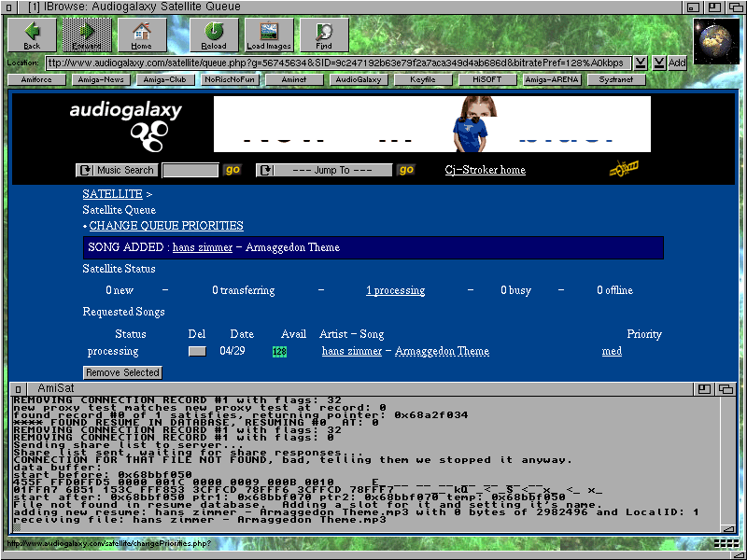The height and width of the screenshot is (560, 747).
Task: Click into the Location URL field
Action: pos(338,63)
